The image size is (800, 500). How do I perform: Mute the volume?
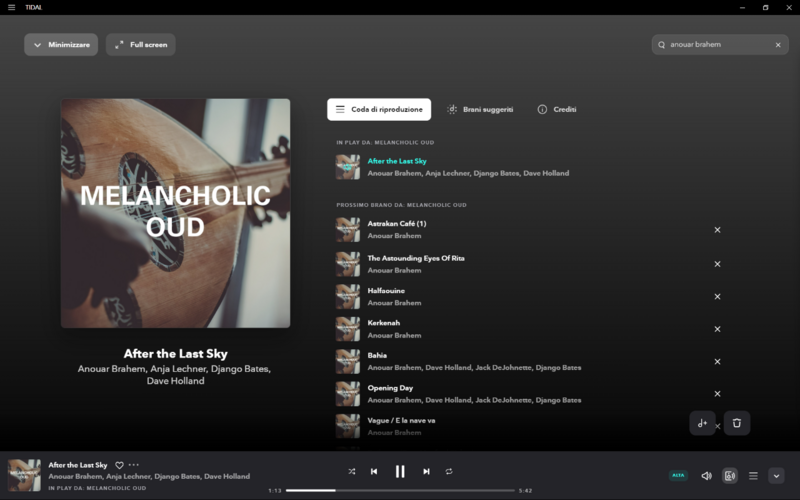pyautogui.click(x=707, y=476)
